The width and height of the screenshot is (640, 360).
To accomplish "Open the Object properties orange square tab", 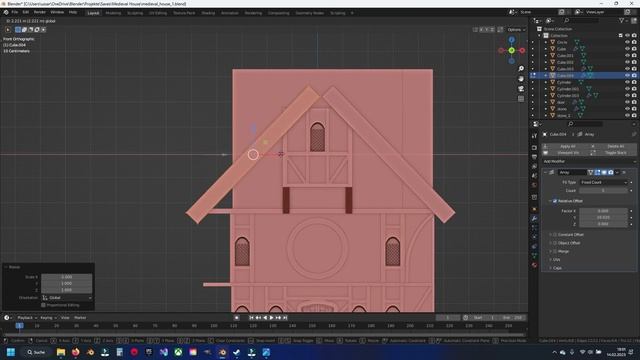I will pyautogui.click(x=534, y=209).
